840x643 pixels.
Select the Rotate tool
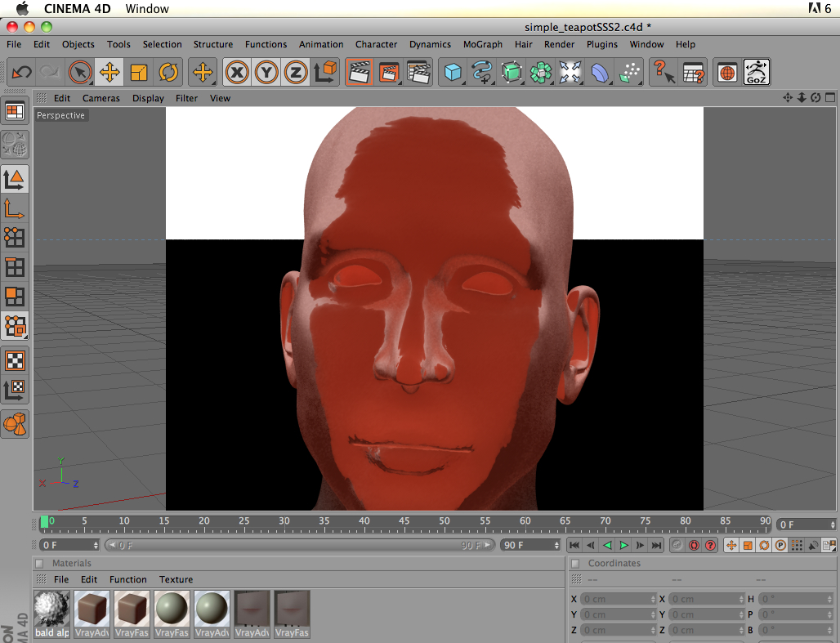[x=168, y=72]
